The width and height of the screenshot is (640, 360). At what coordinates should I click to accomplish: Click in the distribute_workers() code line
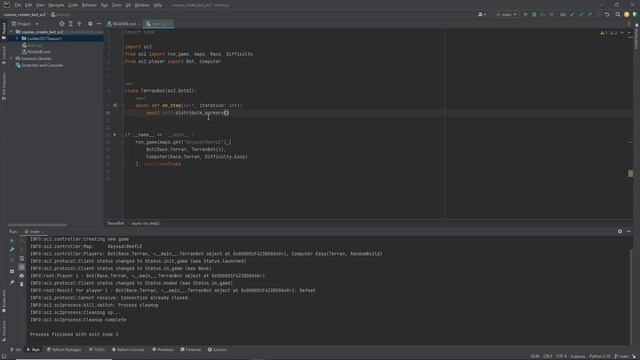click(188, 113)
